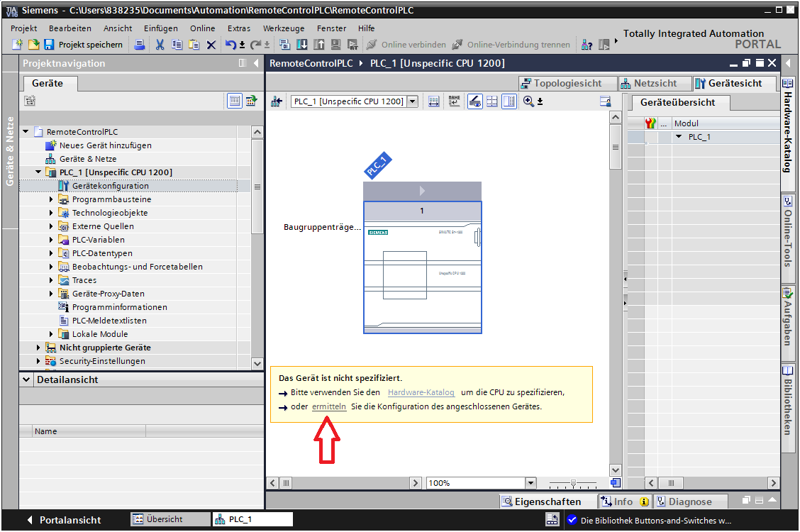Click the Start simulation icon
800x532 pixels.
335,45
